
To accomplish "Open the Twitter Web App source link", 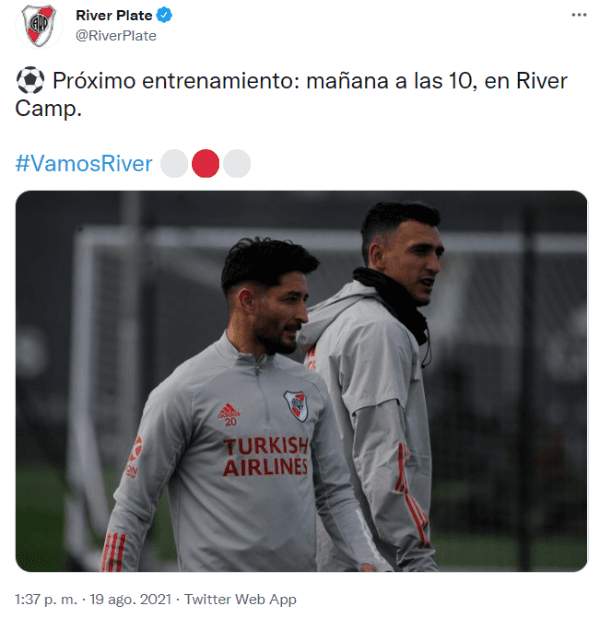I will tap(240, 599).
